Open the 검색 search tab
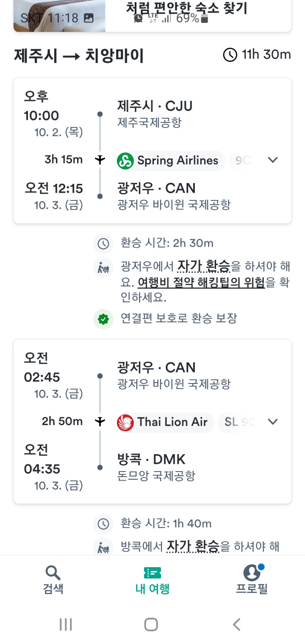This screenshot has height=644, width=305. [x=53, y=579]
